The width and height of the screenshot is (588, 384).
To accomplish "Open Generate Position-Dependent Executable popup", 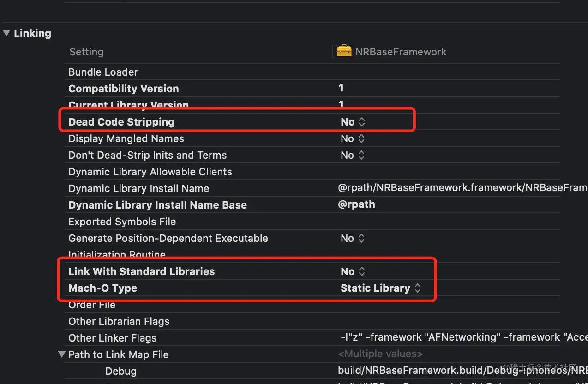I will point(353,238).
